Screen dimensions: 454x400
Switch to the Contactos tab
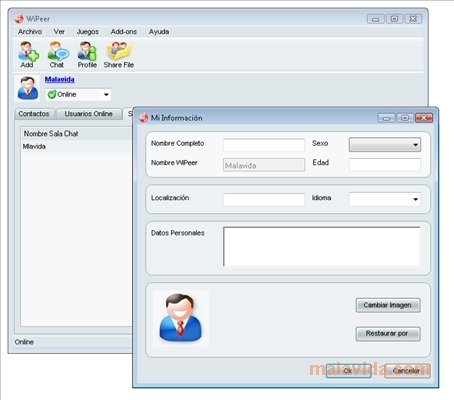pyautogui.click(x=34, y=114)
